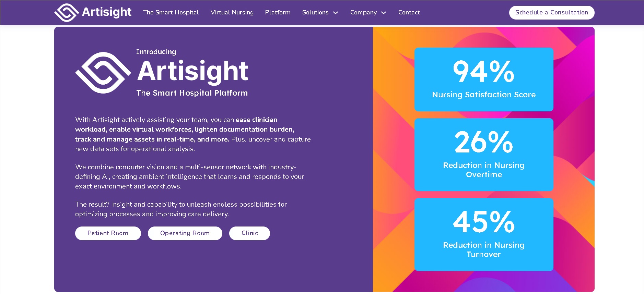Click the large Artisight hero logo icon
This screenshot has height=294, width=644.
pos(103,73)
